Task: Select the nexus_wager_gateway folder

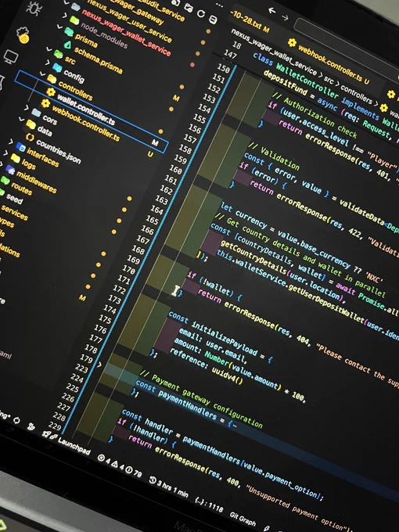Action: pos(135,13)
